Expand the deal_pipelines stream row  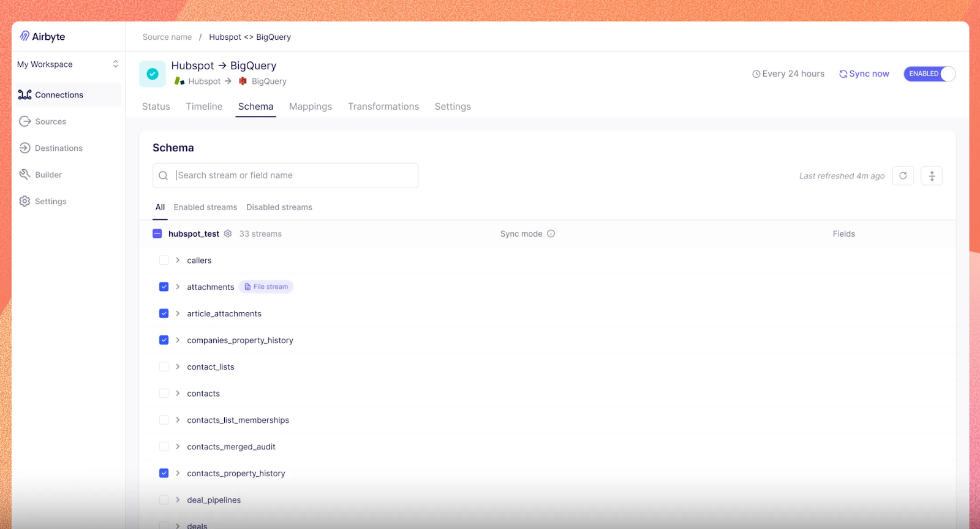(178, 500)
